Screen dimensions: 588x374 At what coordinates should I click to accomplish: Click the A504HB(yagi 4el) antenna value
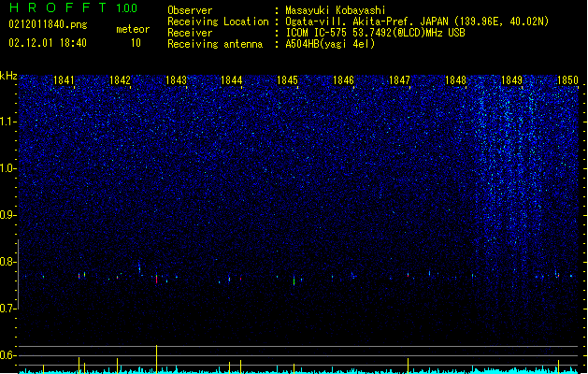coord(330,44)
